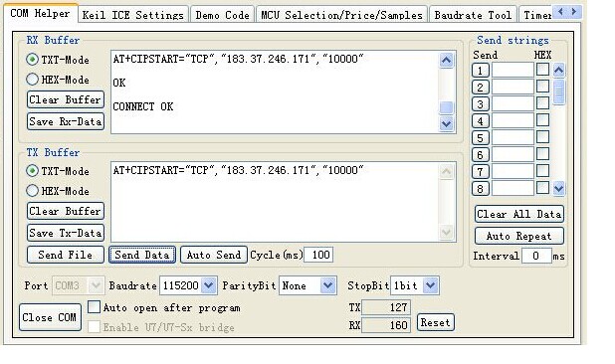Select TXT-Mode for the RX Buffer
615x364 pixels.
pyautogui.click(x=58, y=60)
